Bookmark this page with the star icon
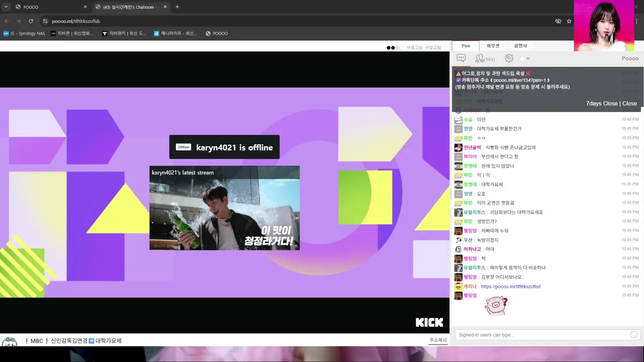 click(569, 21)
